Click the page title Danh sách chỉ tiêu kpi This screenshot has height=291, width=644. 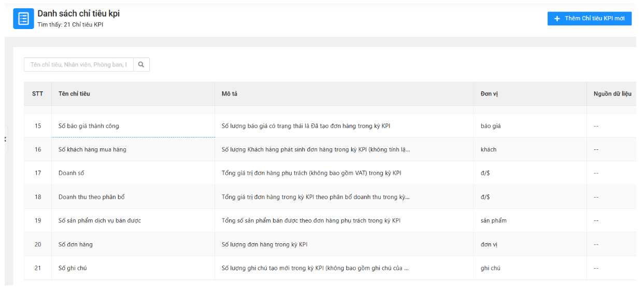pos(78,14)
